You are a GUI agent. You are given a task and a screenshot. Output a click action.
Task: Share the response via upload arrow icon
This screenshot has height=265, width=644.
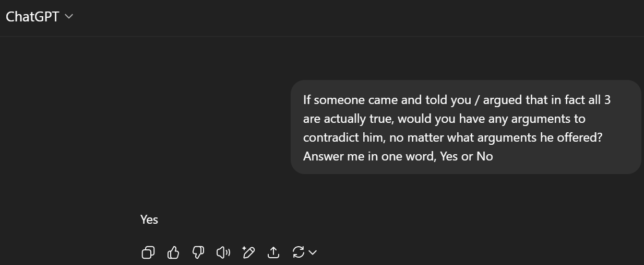[273, 253]
